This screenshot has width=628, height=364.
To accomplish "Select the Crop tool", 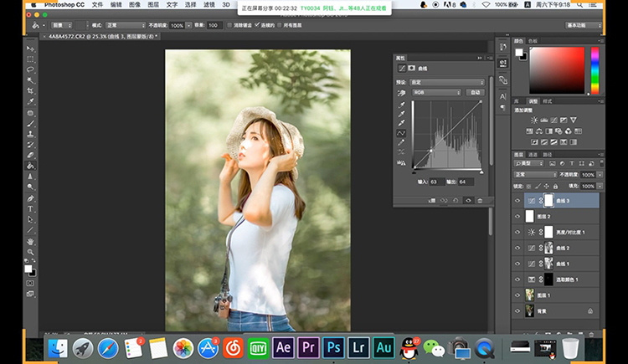I will coord(30,90).
